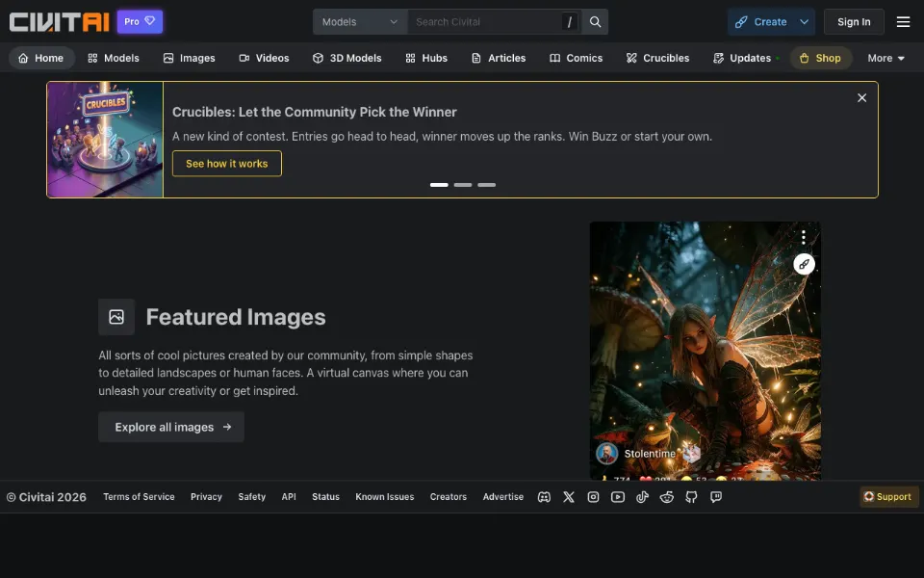Screen dimensions: 924x578
Task: Click Explore all images button
Action: click(171, 427)
